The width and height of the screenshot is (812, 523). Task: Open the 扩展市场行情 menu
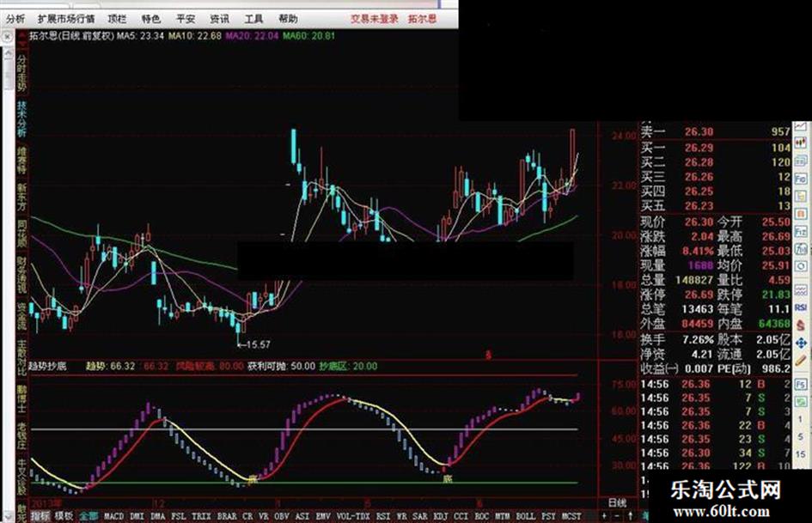tap(66, 19)
